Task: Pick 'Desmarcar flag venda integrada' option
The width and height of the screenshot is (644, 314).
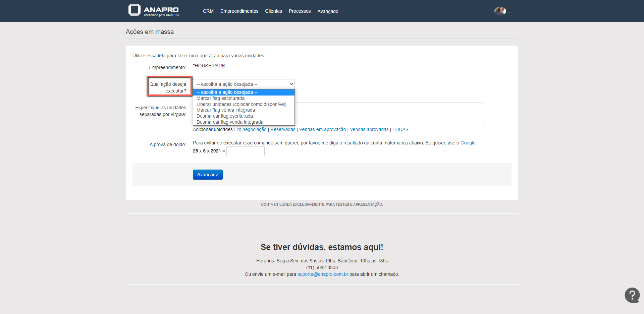Action: pos(230,122)
